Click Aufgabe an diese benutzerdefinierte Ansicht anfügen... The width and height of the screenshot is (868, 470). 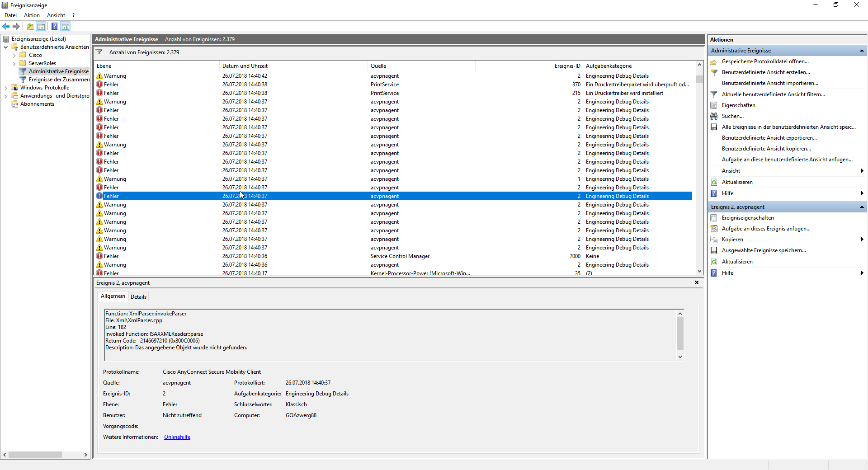pos(787,160)
